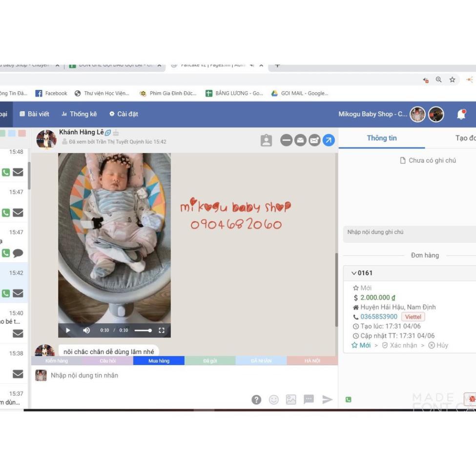
Task: Click the emoji smiley icon
Action: 274,399
